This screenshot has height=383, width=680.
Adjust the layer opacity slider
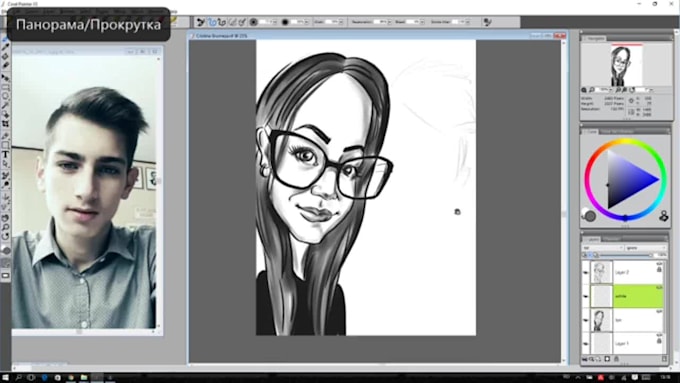[x=627, y=255]
